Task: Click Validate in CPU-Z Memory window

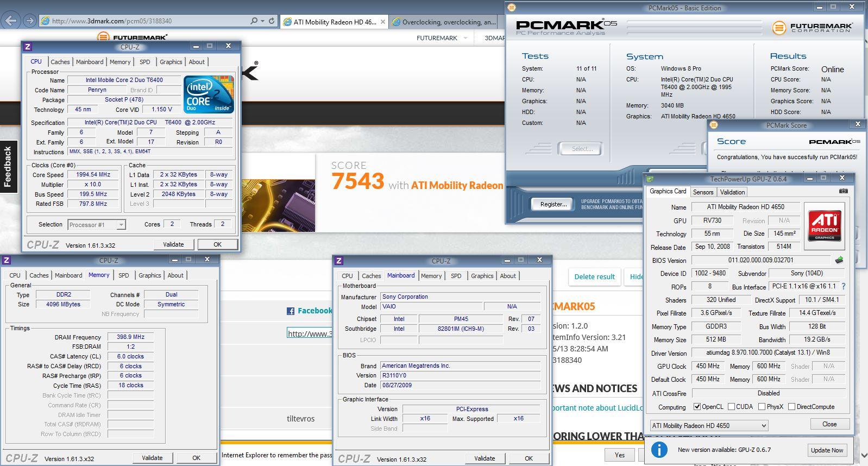Action: pos(152,458)
